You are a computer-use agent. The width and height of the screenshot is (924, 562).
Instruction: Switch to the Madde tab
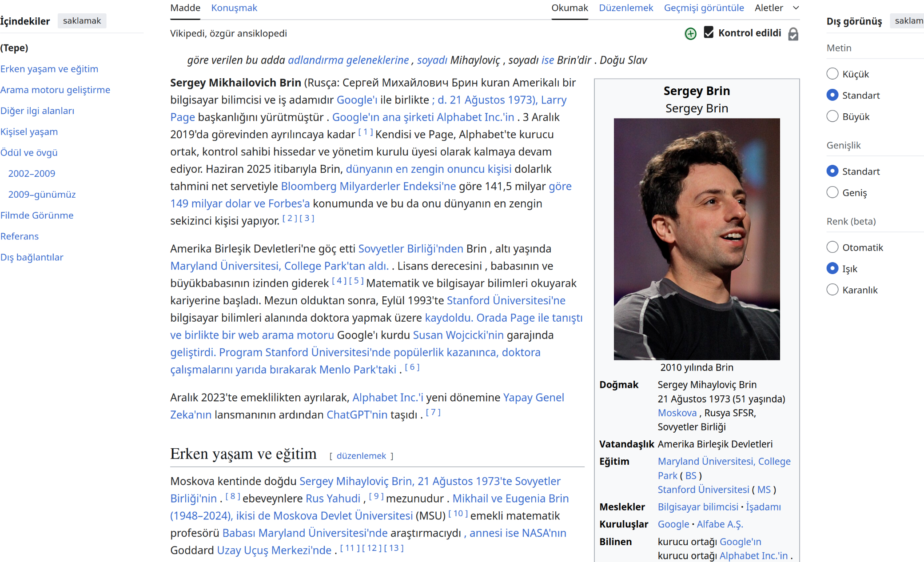pos(185,8)
